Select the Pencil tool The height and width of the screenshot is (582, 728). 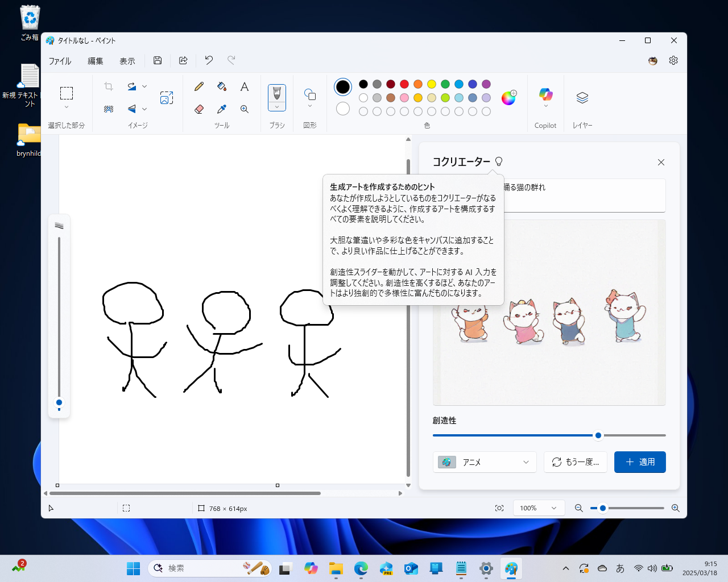[x=198, y=86]
